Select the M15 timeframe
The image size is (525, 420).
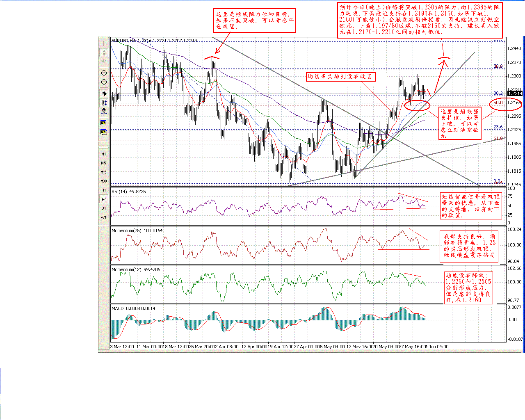click(x=104, y=172)
